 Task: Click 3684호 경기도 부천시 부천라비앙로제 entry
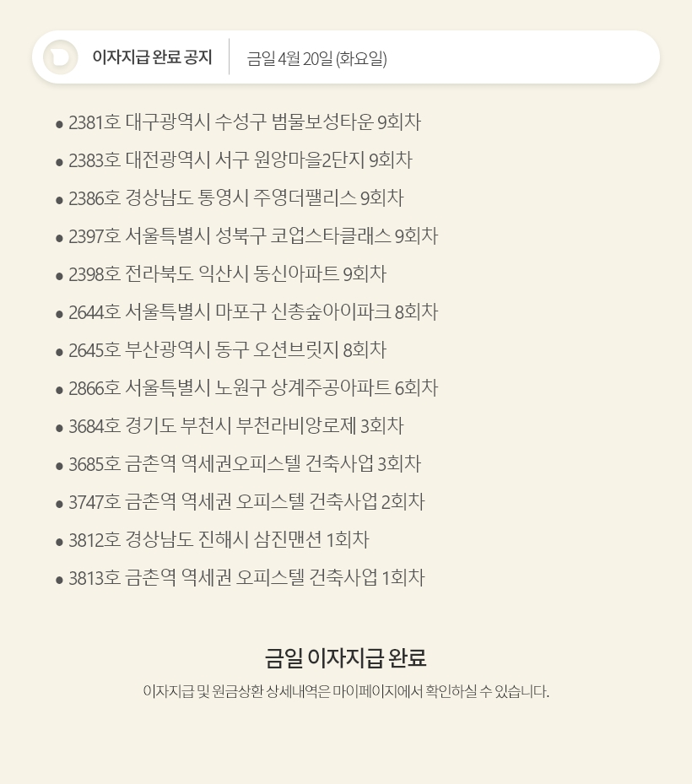click(x=235, y=426)
